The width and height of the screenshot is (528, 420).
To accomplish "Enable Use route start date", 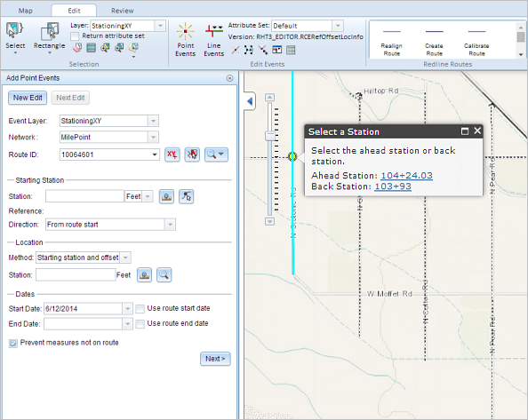I will tap(140, 309).
